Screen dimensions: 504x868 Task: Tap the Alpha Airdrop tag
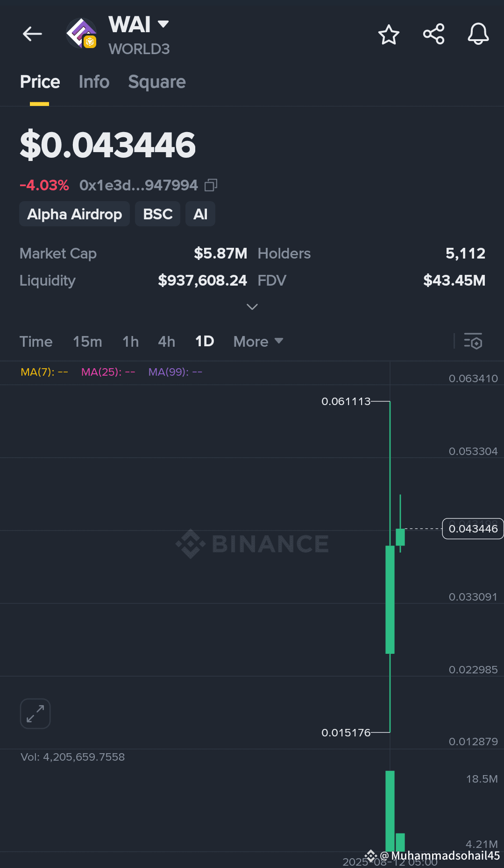[75, 214]
